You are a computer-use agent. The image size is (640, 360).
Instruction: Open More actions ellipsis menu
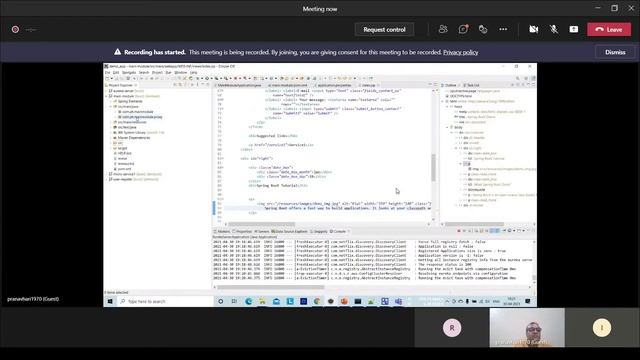pyautogui.click(x=503, y=29)
